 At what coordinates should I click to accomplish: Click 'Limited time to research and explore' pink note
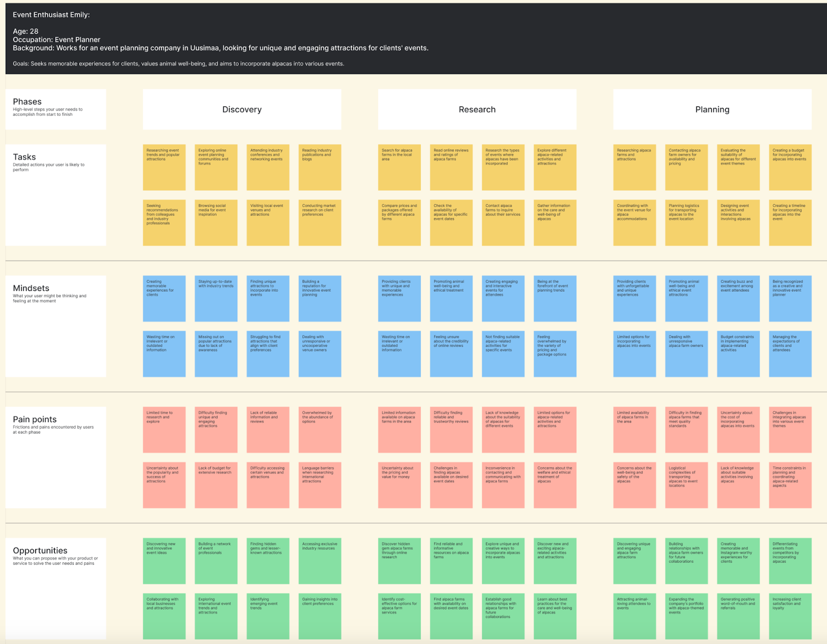point(164,430)
